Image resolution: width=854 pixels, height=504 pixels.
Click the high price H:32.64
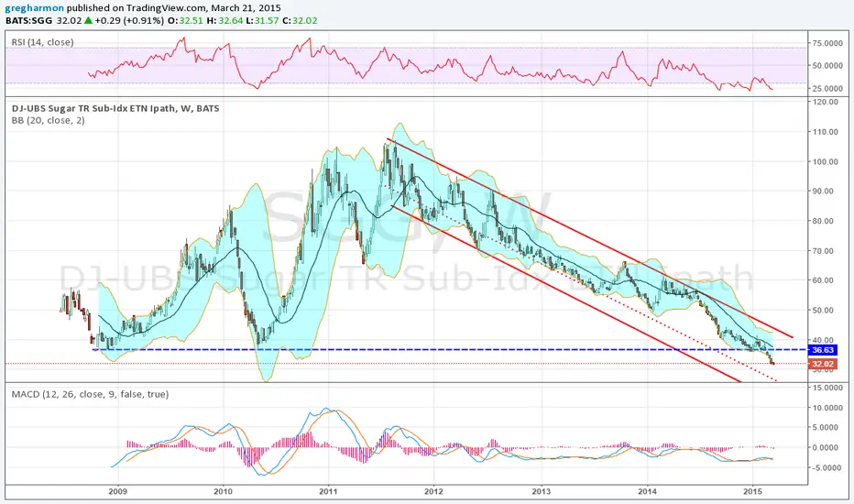pyautogui.click(x=223, y=21)
